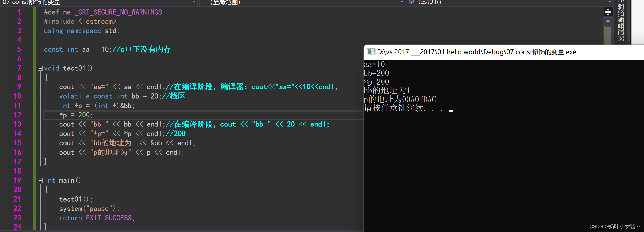Click the console prompt '请按任意键继续'
The width and height of the screenshot is (644, 232).
click(393, 108)
